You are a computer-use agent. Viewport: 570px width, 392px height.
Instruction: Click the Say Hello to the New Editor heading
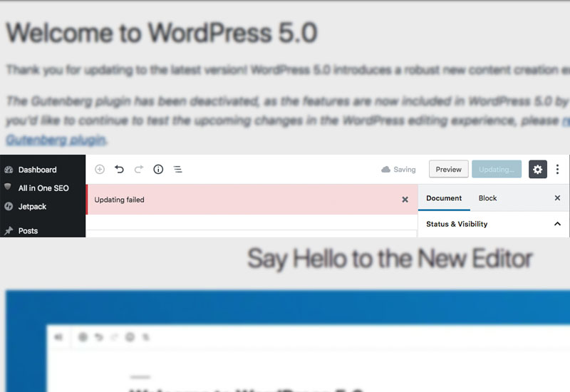[x=390, y=259]
